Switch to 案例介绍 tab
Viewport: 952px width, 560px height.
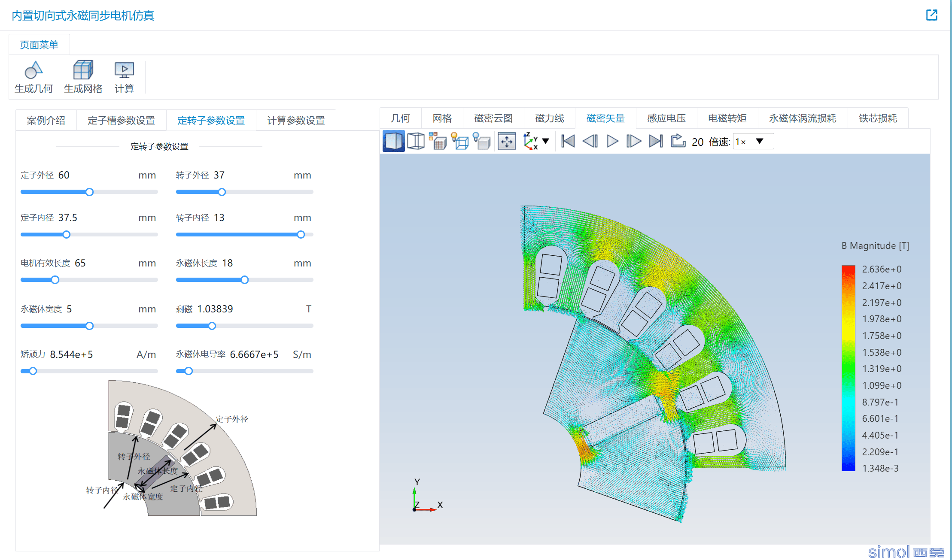click(x=46, y=120)
